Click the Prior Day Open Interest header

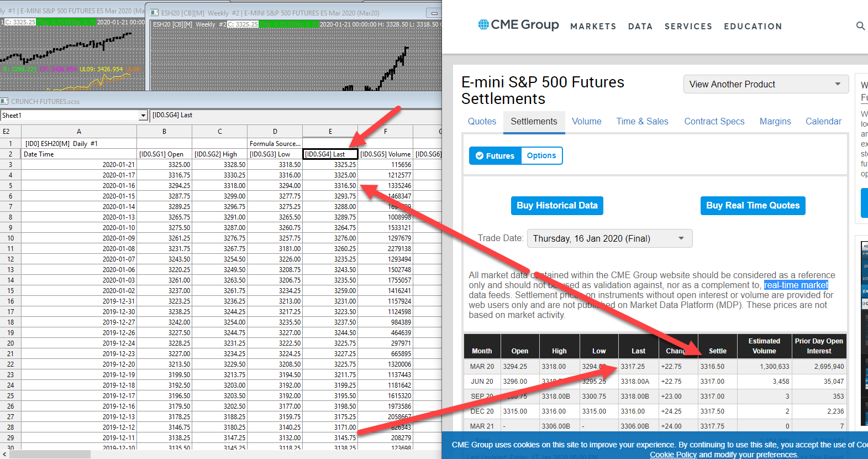tap(819, 346)
